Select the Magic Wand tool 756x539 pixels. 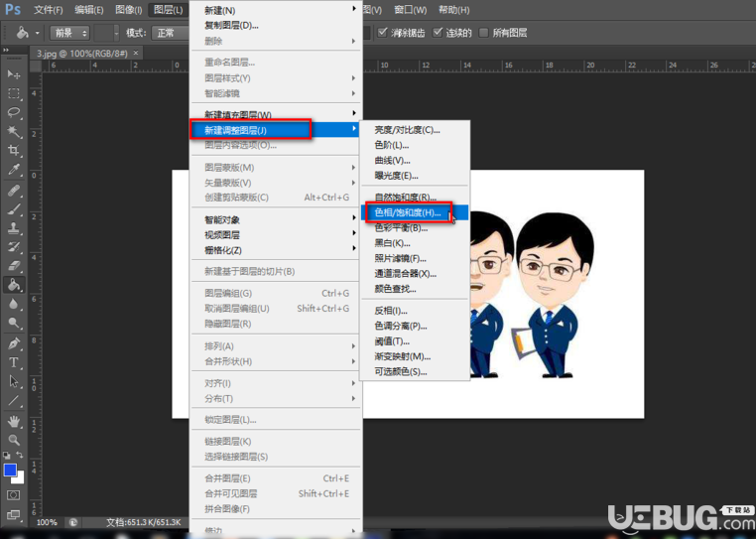[14, 131]
